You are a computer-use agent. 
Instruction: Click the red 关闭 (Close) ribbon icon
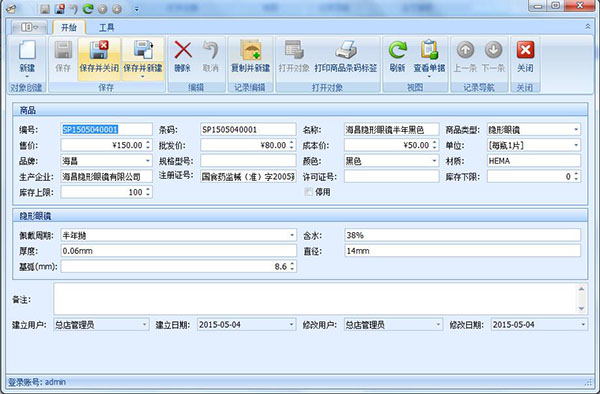[x=525, y=50]
